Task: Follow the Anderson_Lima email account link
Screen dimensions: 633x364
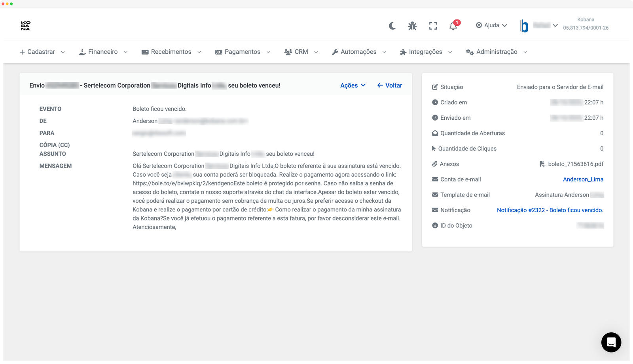Action: tap(583, 179)
